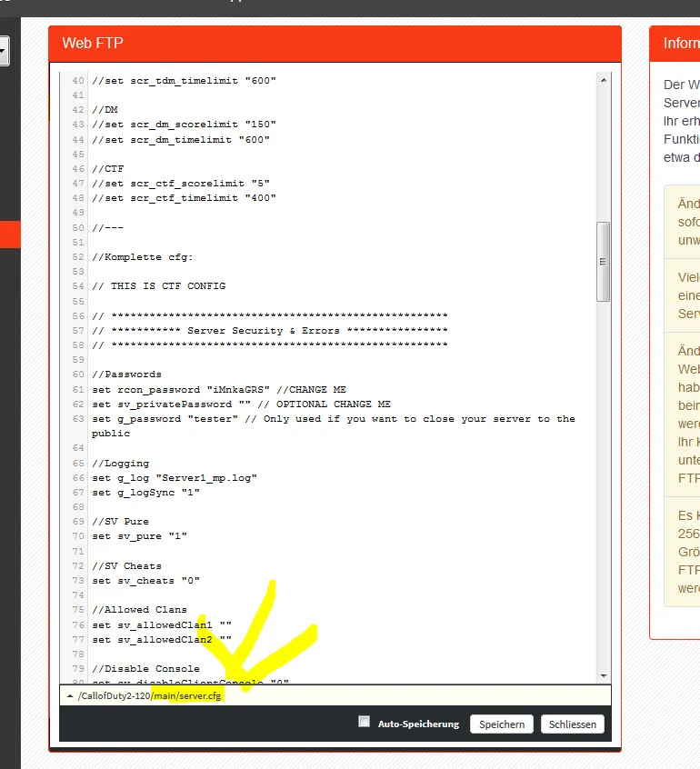Click the scrollbar up arrow in the editor
Viewport: 700px width, 769px height.
coord(603,80)
